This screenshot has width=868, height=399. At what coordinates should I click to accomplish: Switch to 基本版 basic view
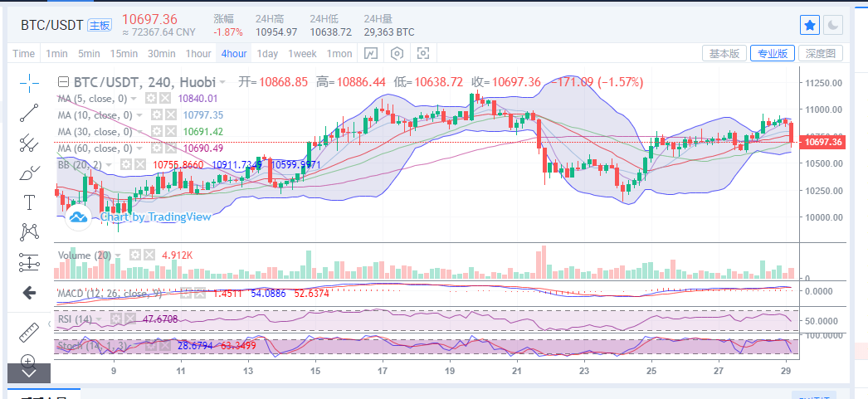click(x=724, y=54)
